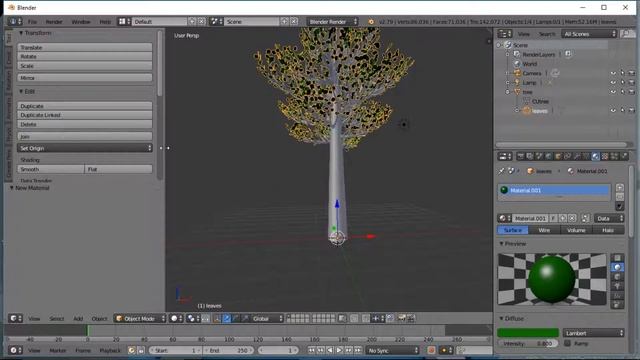Open the Object properties tab (orange cube)
Viewport: 640px width, 360px height.
(558, 156)
